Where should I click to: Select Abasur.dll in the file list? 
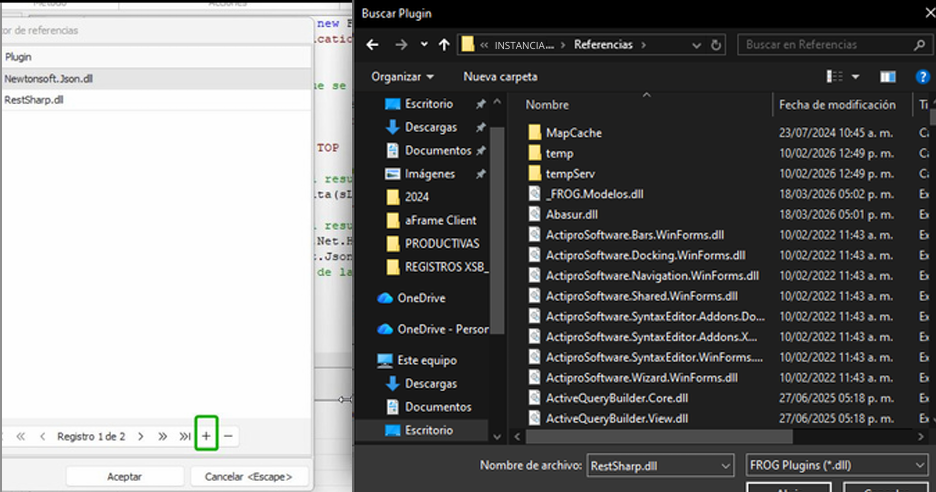point(571,213)
